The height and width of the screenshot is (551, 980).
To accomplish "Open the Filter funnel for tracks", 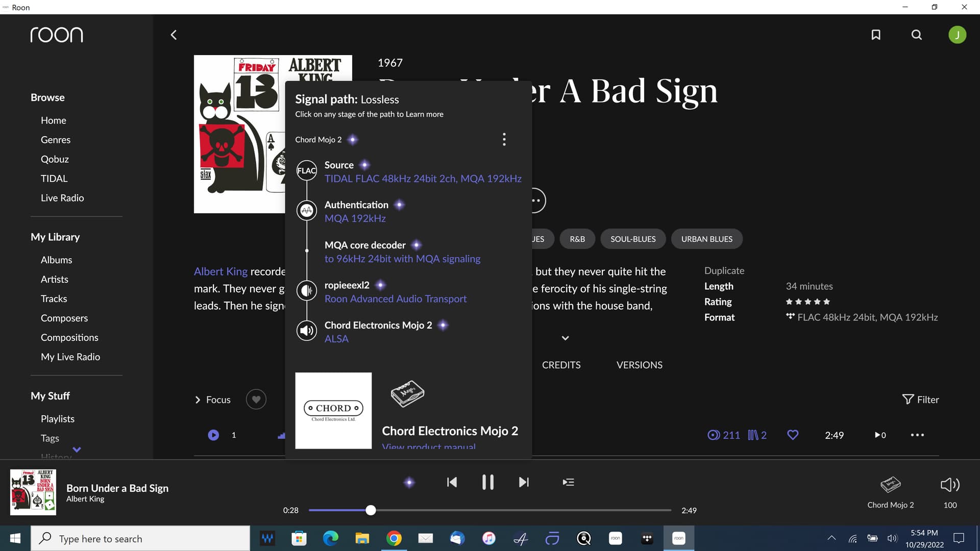I will [920, 399].
